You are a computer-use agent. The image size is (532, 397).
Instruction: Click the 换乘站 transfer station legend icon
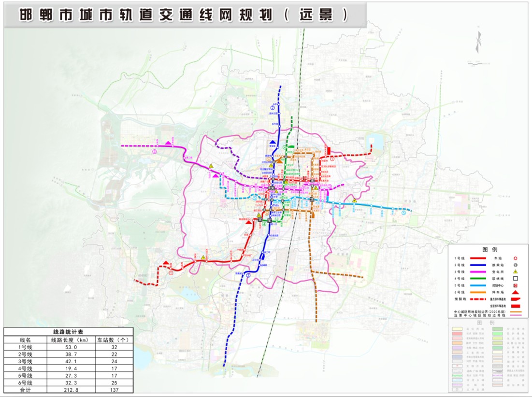point(516,266)
